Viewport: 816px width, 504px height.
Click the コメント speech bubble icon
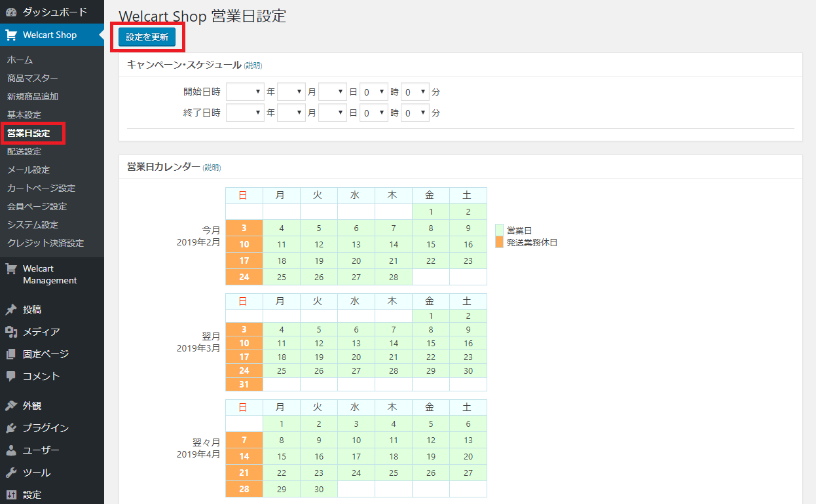point(11,376)
